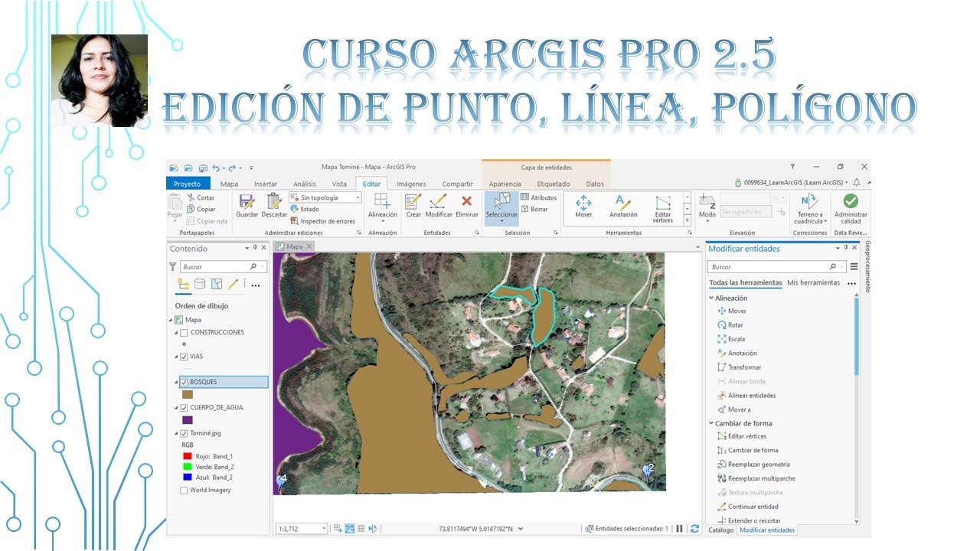This screenshot has height=551, width=980.
Task: Pause drawing with the pause icon
Action: (679, 528)
